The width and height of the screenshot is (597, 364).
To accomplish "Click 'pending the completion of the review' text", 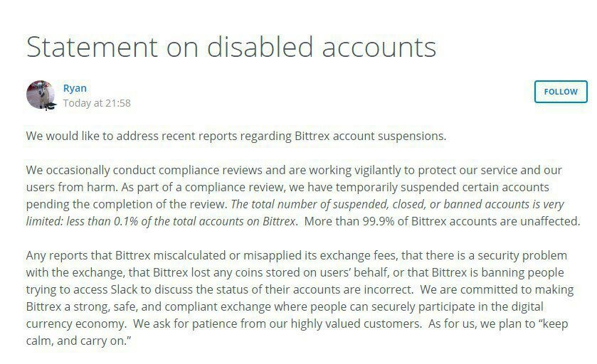I will tap(121, 204).
